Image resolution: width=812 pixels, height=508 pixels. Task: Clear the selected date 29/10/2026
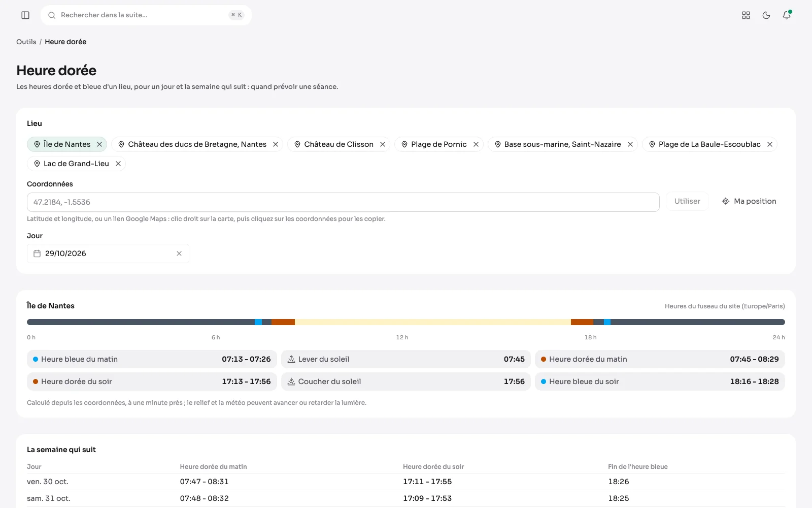tap(179, 253)
